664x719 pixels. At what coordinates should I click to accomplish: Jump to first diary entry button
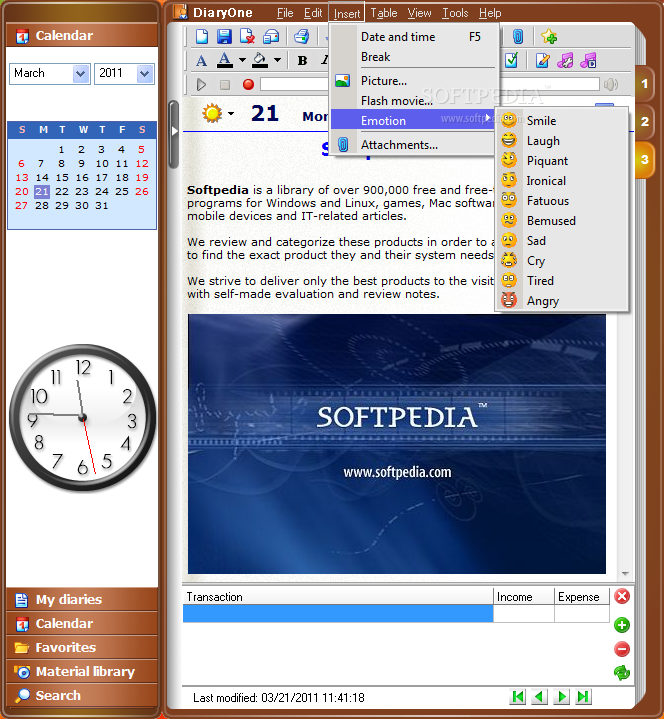(x=518, y=697)
